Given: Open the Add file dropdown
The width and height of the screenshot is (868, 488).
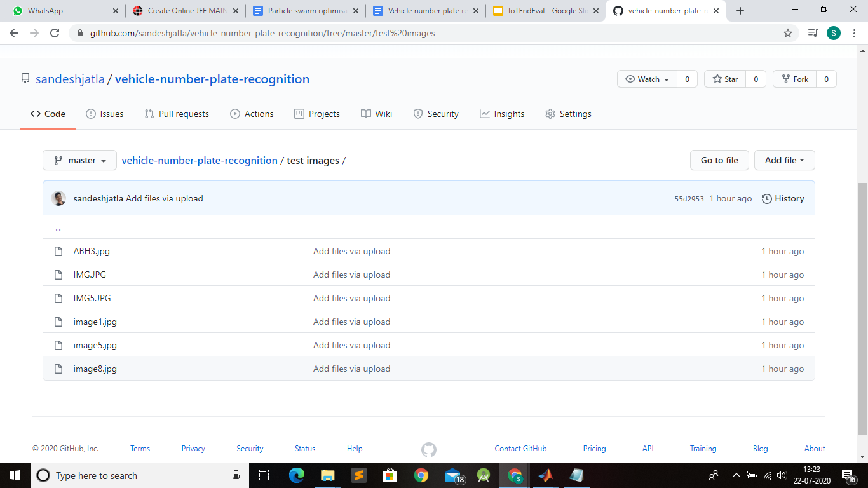Looking at the screenshot, I should (x=784, y=160).
